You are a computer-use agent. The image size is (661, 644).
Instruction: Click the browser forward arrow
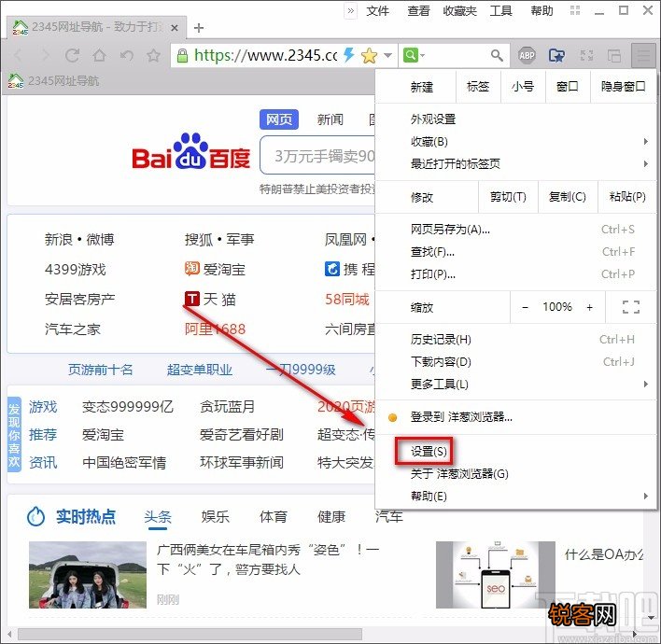coord(45,55)
